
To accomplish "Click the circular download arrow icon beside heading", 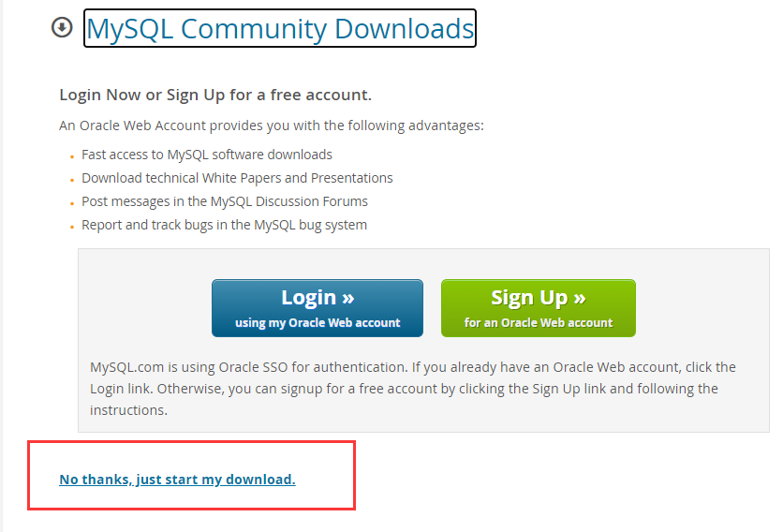I will tap(62, 28).
